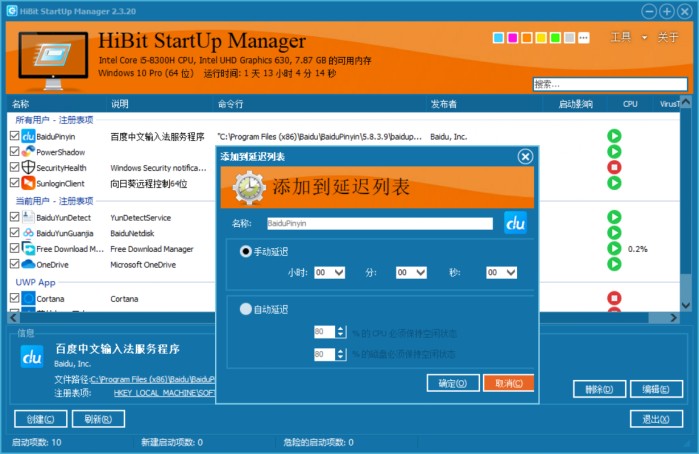
Task: Open the 小时 hours dropdown
Action: 329,272
